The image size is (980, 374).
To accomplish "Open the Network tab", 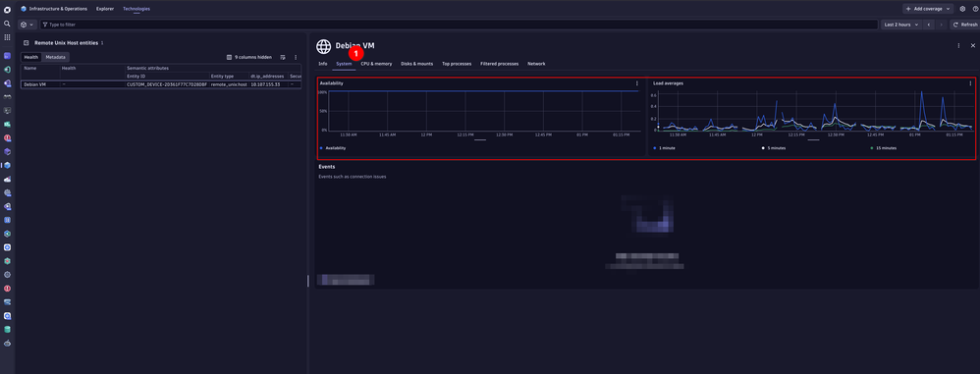I will 536,64.
